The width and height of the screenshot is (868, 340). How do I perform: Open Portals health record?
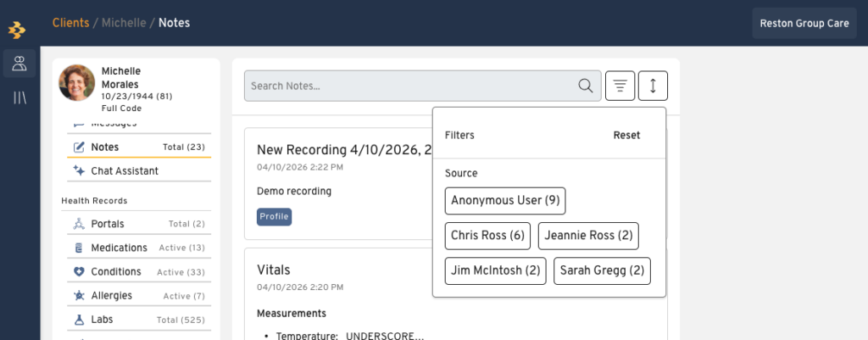pos(139,225)
